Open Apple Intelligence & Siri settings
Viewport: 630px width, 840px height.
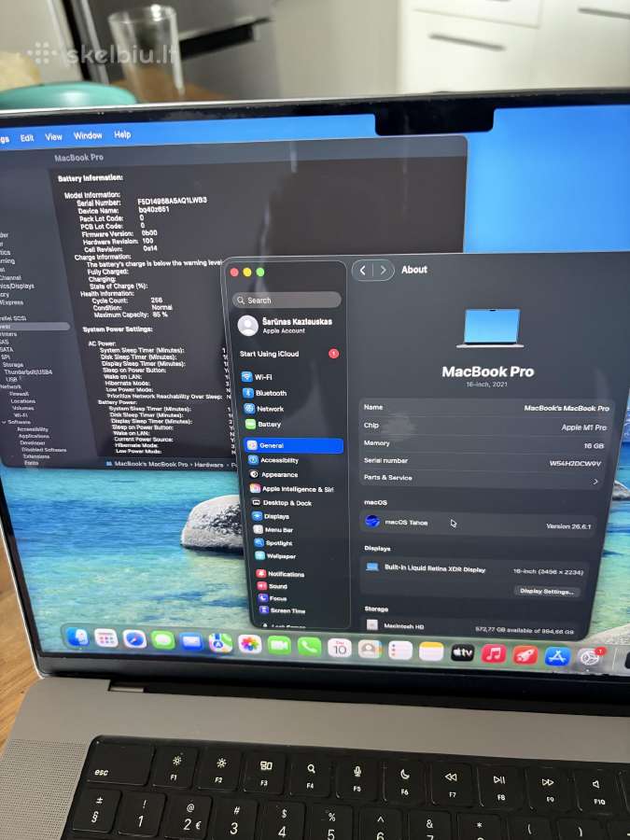click(x=291, y=488)
